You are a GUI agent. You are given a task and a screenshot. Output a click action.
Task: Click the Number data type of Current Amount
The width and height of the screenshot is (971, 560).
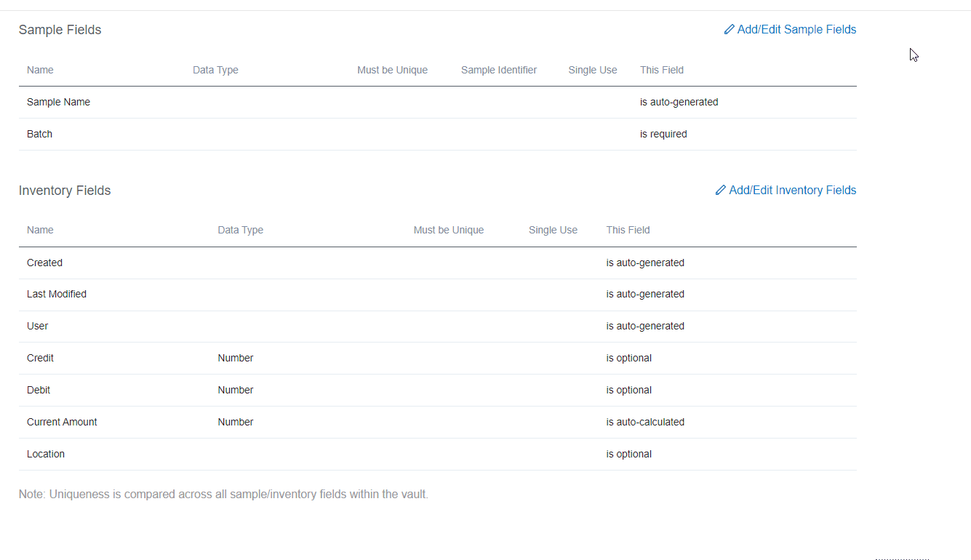click(x=236, y=422)
